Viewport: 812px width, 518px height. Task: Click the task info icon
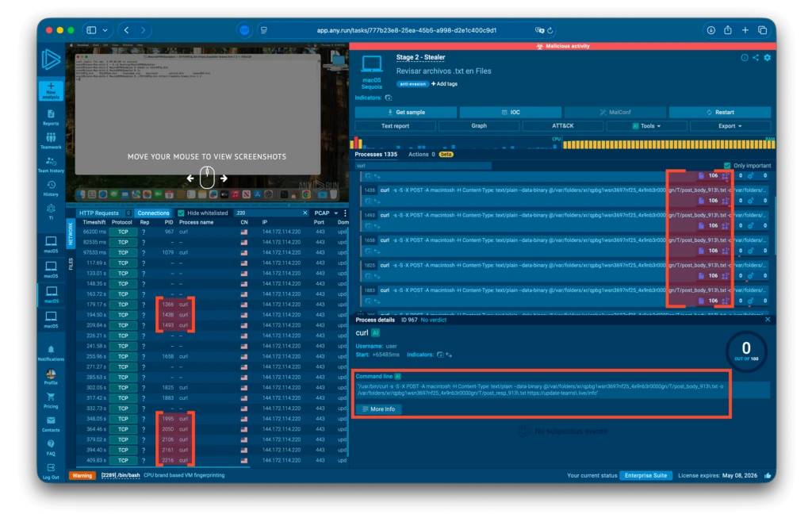tap(744, 58)
